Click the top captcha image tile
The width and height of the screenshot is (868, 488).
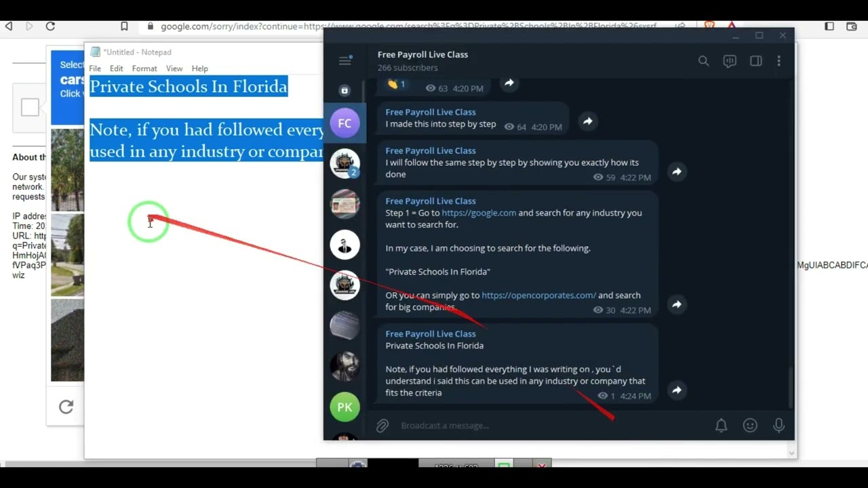click(67, 169)
